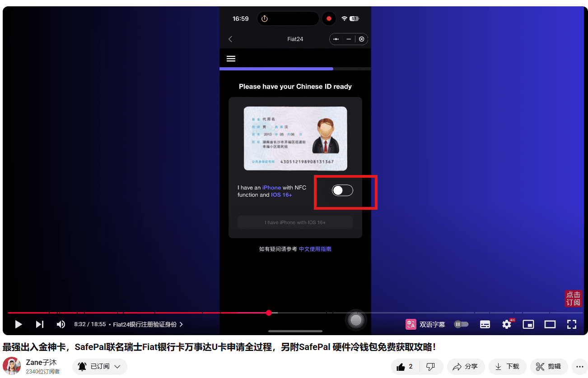Image resolution: width=588 pixels, height=378 pixels.
Task: Open the 已订阅 subscription dropdown
Action: tap(99, 367)
